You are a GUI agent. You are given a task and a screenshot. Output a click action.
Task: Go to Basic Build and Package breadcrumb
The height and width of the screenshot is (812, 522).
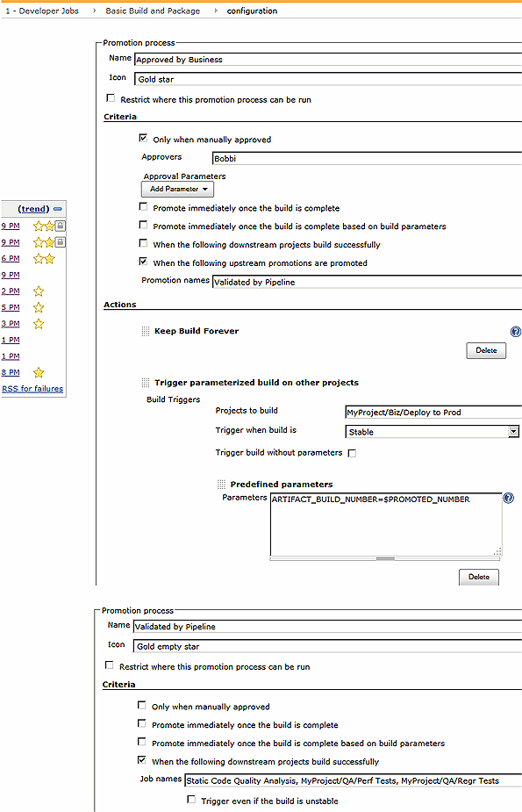pyautogui.click(x=153, y=11)
